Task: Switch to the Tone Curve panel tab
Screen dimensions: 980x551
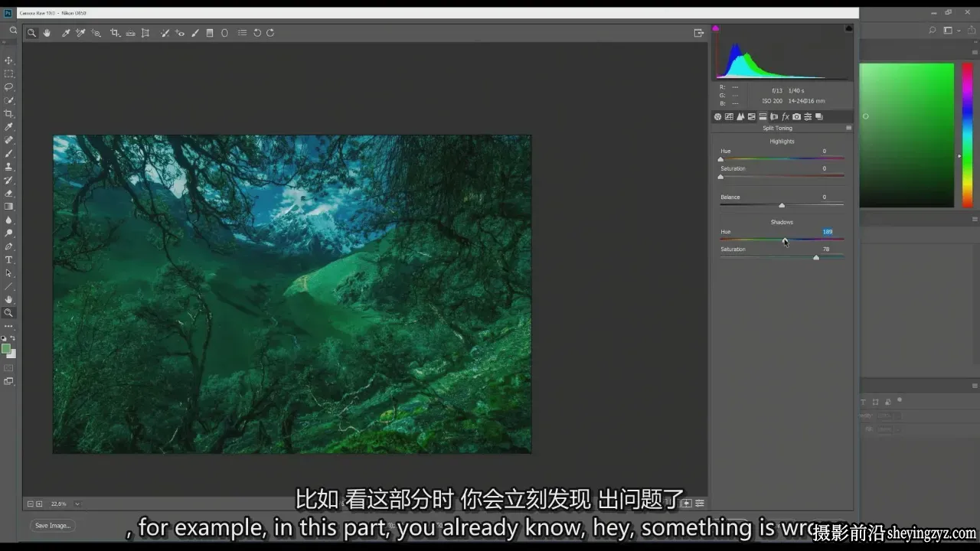Action: [729, 117]
